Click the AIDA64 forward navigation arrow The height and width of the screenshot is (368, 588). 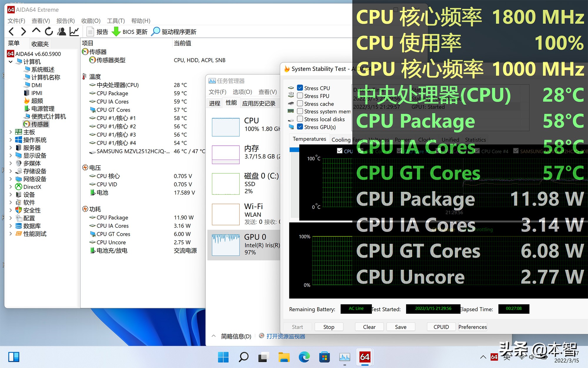coord(24,32)
